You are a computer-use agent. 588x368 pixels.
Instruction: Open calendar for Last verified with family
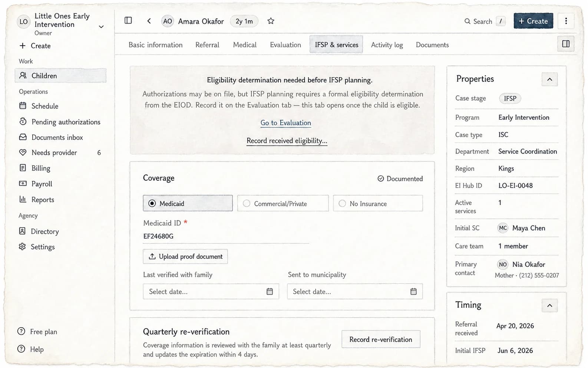click(270, 292)
